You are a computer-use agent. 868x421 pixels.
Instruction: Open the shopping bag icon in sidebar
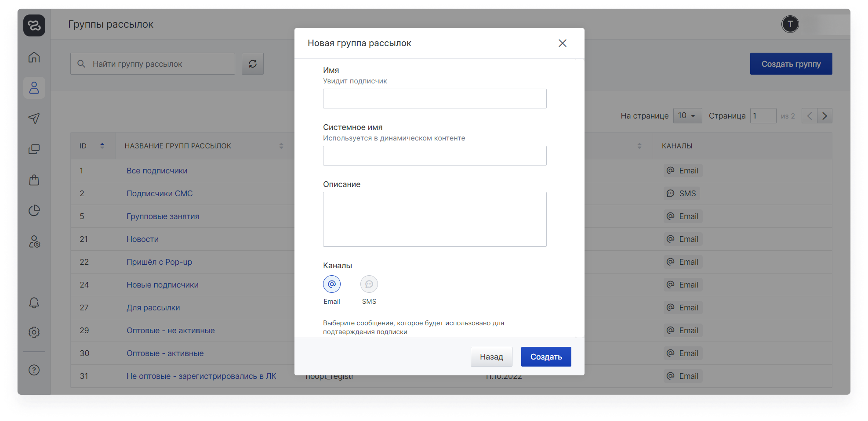(x=34, y=180)
